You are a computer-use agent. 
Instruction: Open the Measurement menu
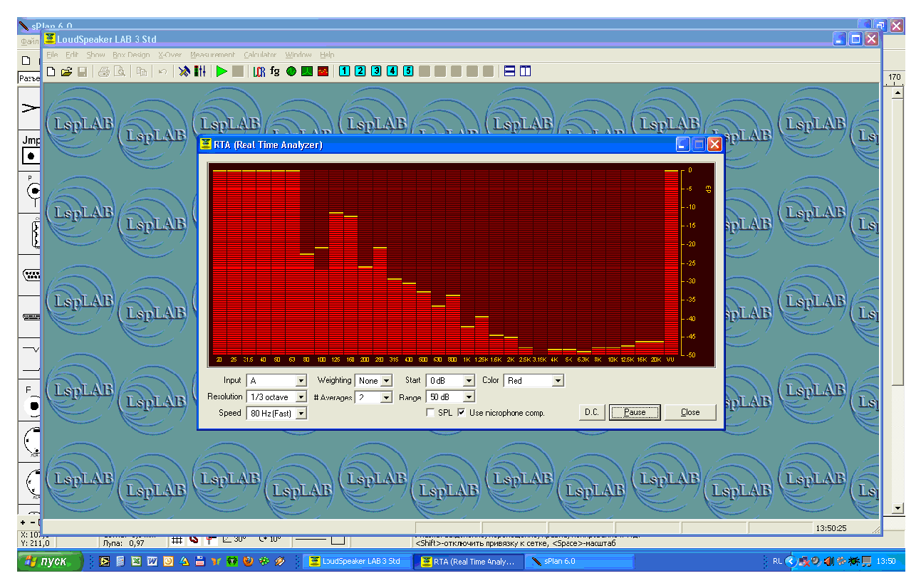[x=212, y=55]
